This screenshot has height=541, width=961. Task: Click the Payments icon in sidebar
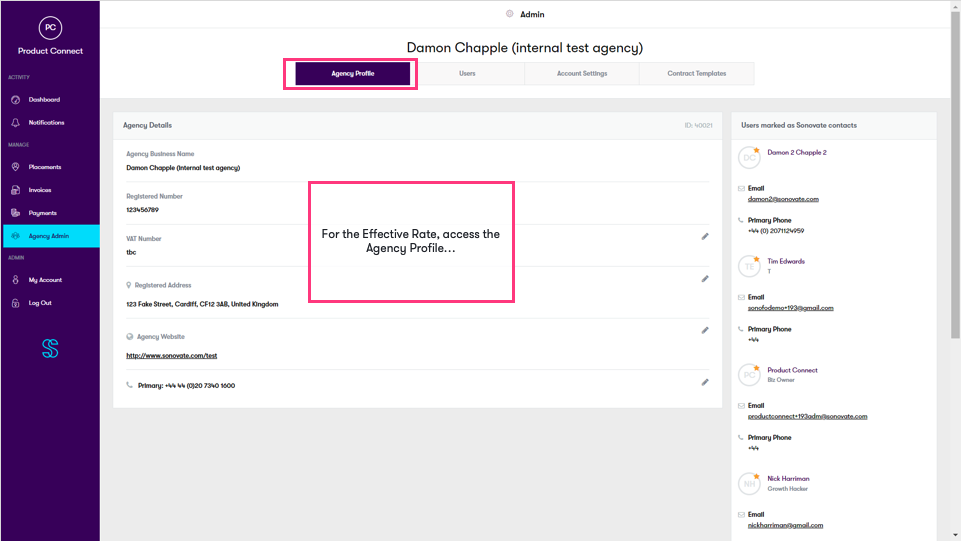16,213
